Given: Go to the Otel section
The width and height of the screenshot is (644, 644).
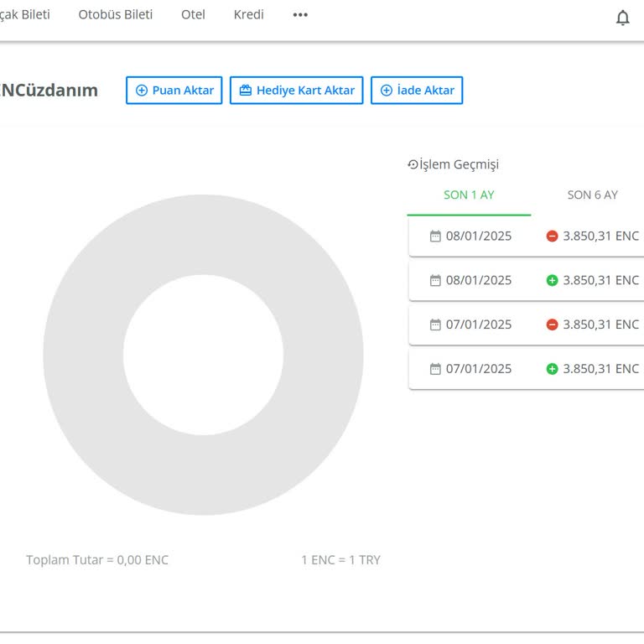Looking at the screenshot, I should point(193,15).
